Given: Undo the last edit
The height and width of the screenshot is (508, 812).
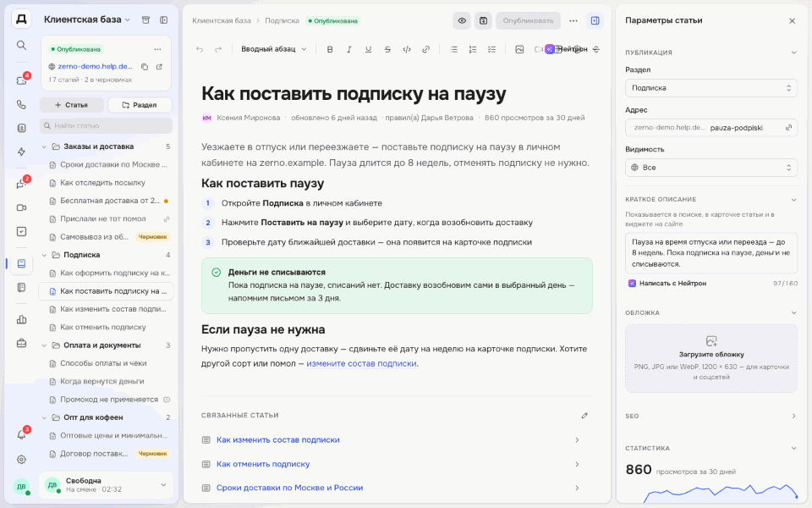Looking at the screenshot, I should pos(200,49).
